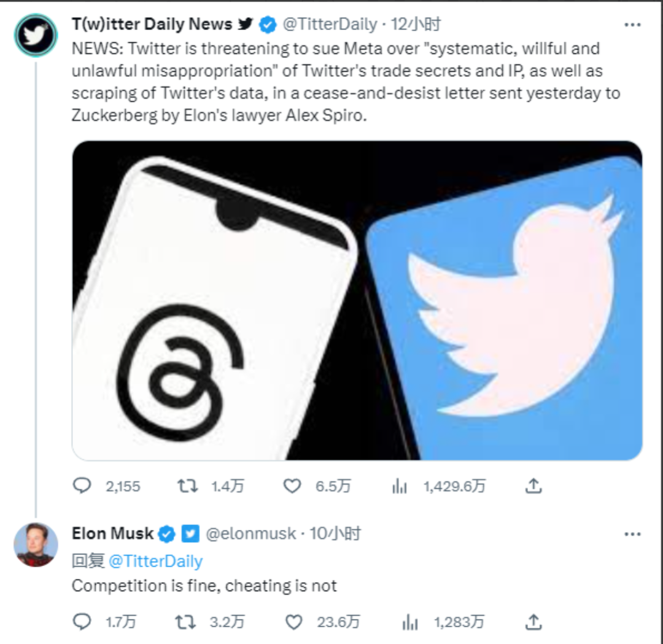This screenshot has height=644, width=663.
Task: Retweet the Twitter Daily News post
Action: pos(187,486)
